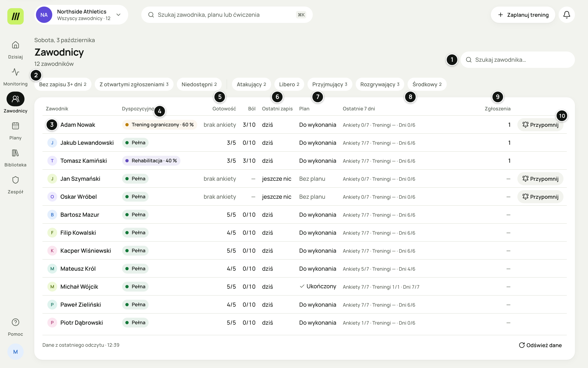Open the Plany calendar icon
The height and width of the screenshot is (368, 588).
[15, 126]
